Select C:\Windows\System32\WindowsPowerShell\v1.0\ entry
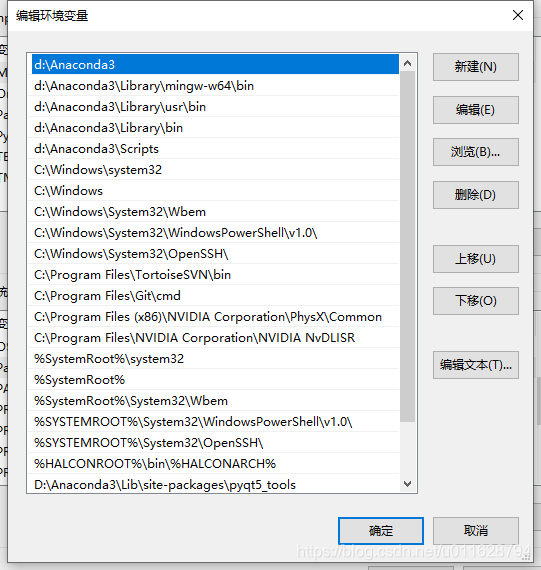 tap(215, 233)
